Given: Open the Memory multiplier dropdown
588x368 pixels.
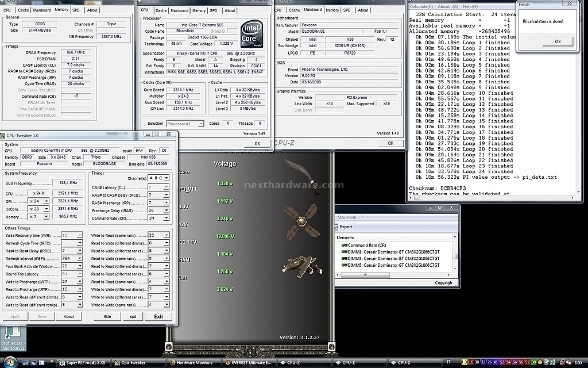Looking at the screenshot, I should click(x=38, y=217).
